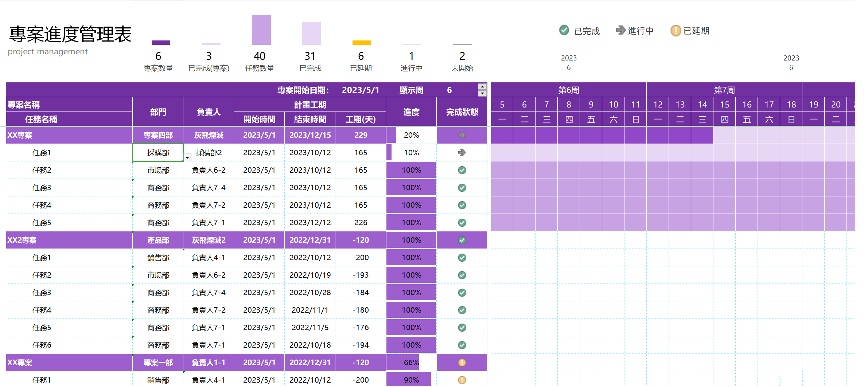Click the check icon in the -200 row at 100%
The width and height of the screenshot is (868, 387).
click(x=462, y=258)
